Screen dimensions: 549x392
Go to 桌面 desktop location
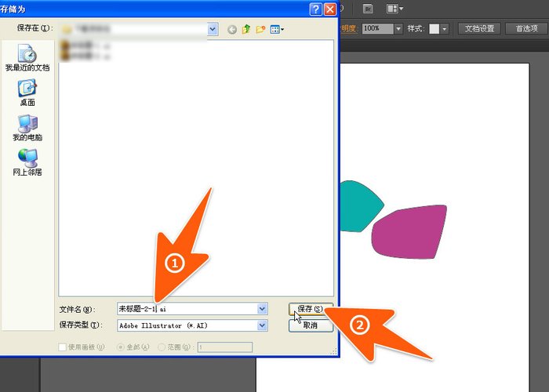click(27, 93)
